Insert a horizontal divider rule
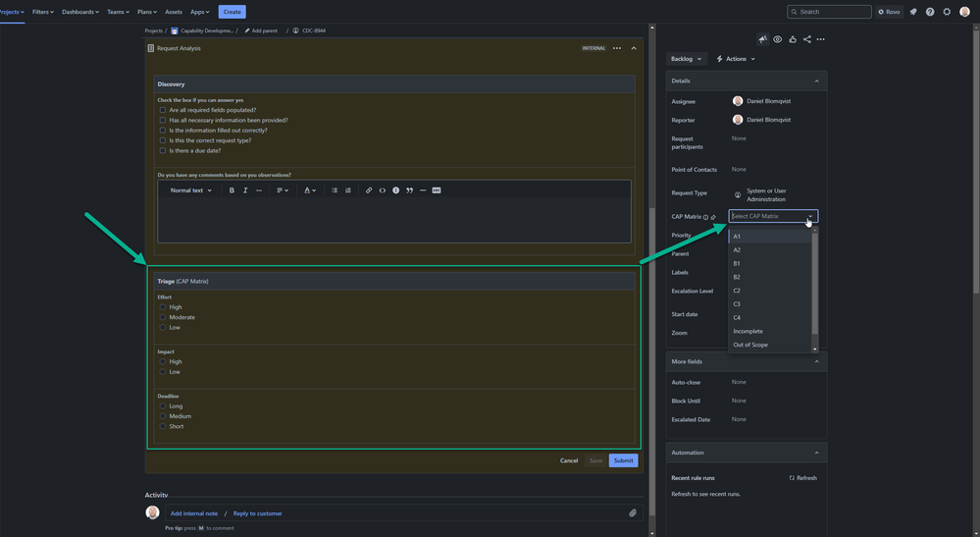The width and height of the screenshot is (980, 537). [x=423, y=190]
